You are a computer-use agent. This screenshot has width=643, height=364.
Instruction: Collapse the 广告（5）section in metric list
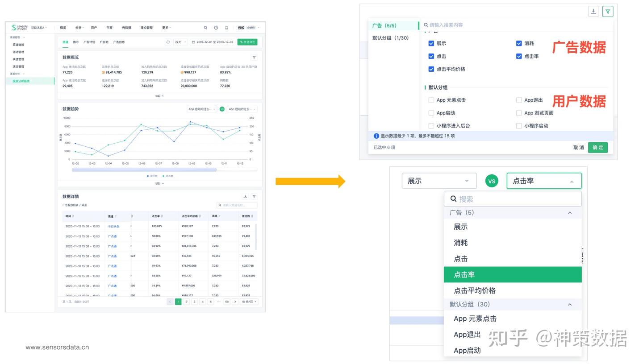coord(570,212)
